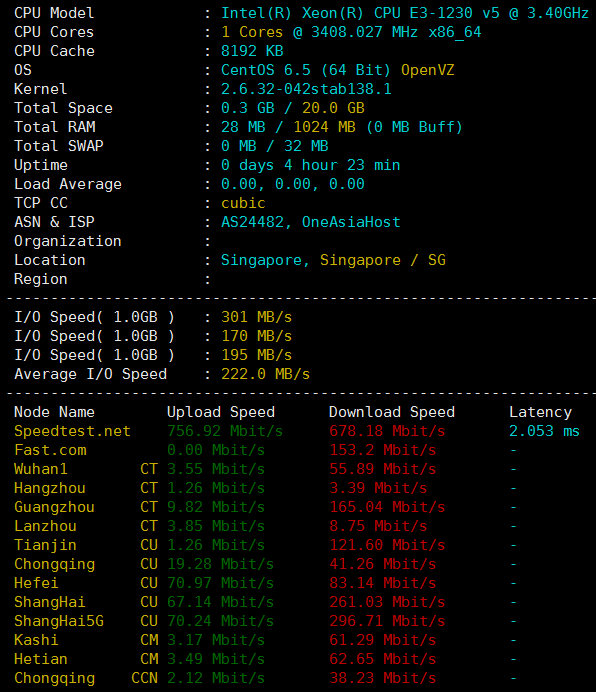Click the CPU Model value text
The image size is (596, 692).
point(405,13)
